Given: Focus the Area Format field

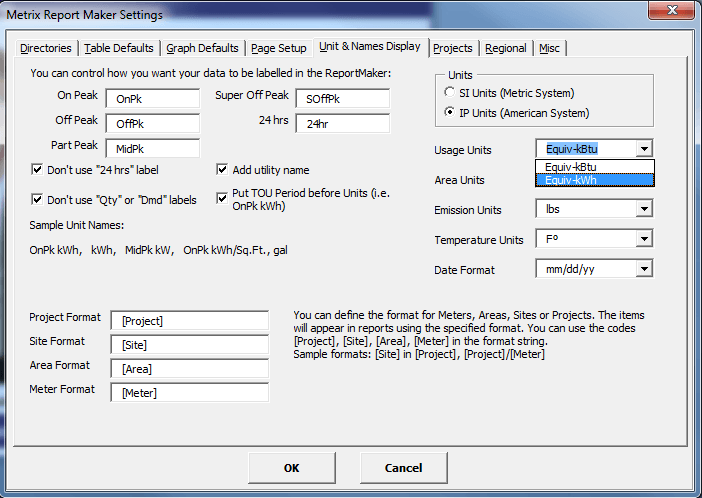Looking at the screenshot, I should tap(190, 369).
